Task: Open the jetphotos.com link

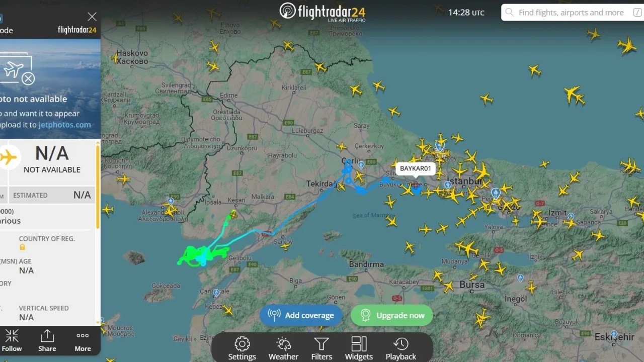Action: point(65,125)
